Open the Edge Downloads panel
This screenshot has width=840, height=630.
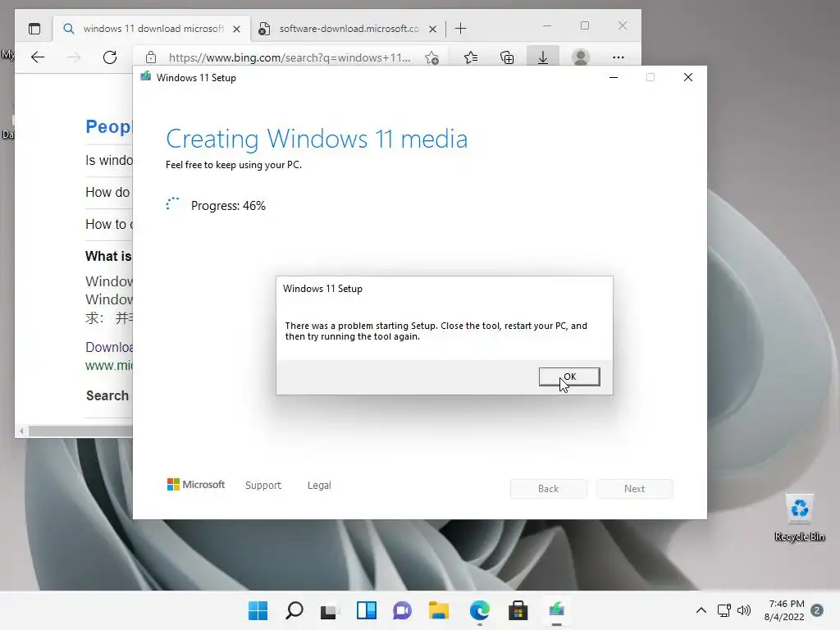543,57
